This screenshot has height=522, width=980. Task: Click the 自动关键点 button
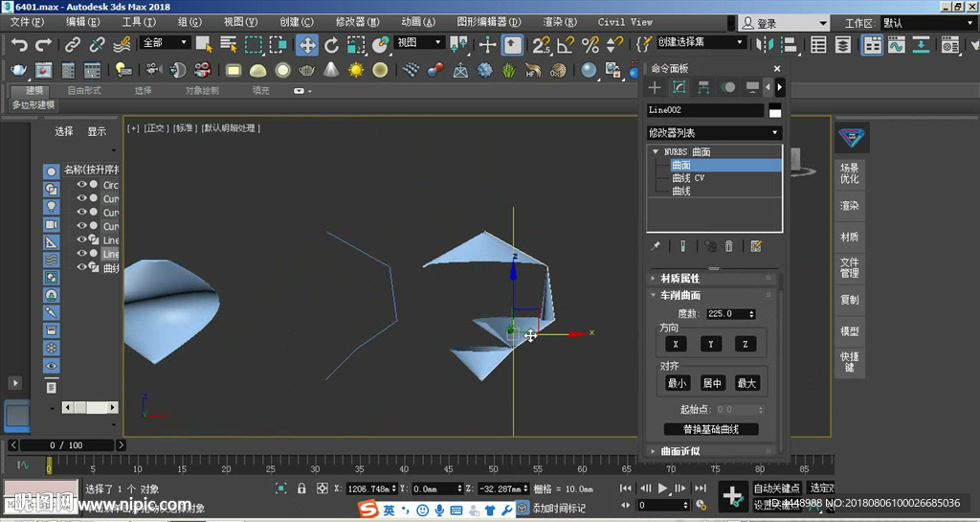click(x=776, y=488)
